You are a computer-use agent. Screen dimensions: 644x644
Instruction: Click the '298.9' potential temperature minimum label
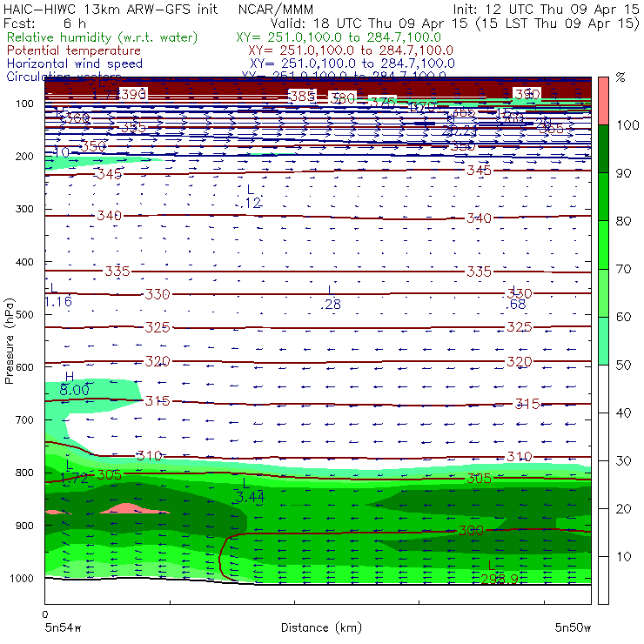tap(500, 579)
